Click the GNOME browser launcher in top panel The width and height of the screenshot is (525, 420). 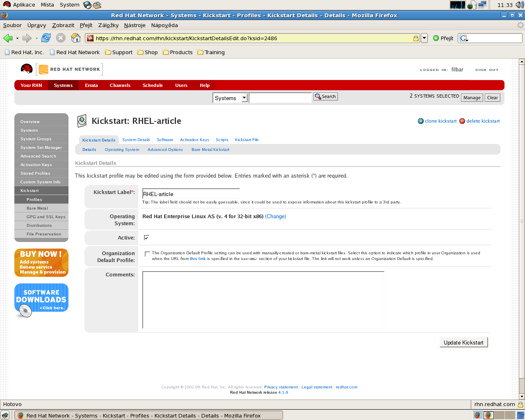87,5
